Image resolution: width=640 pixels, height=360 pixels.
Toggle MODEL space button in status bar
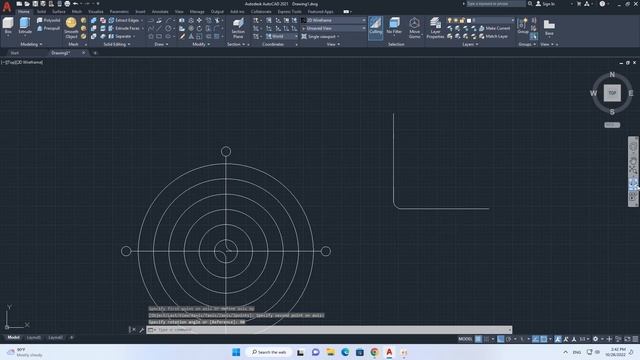[x=465, y=339]
